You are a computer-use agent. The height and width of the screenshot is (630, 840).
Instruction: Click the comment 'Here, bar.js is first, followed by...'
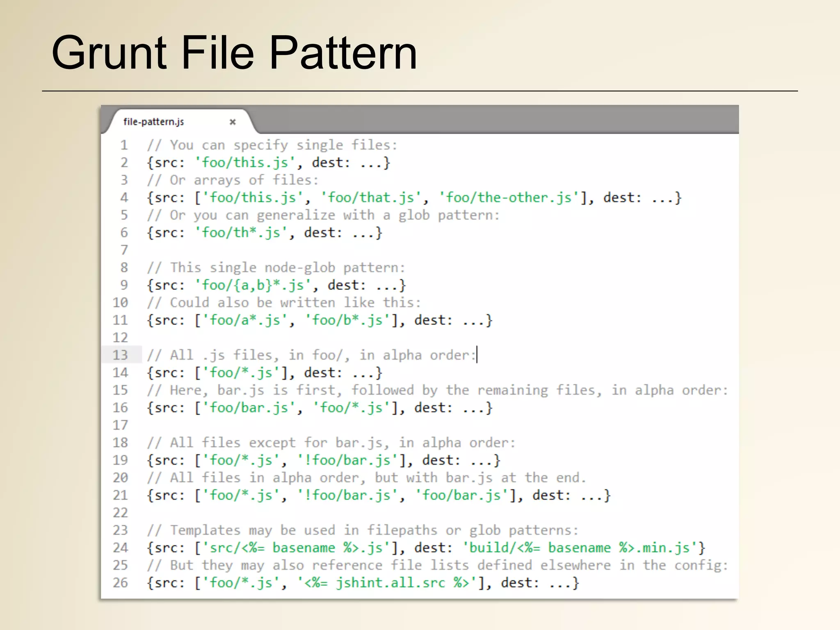tap(438, 390)
